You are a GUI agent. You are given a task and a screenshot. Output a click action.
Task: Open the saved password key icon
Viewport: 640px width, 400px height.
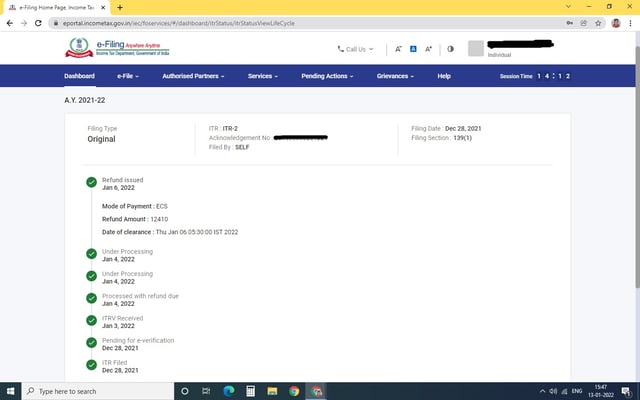569,23
